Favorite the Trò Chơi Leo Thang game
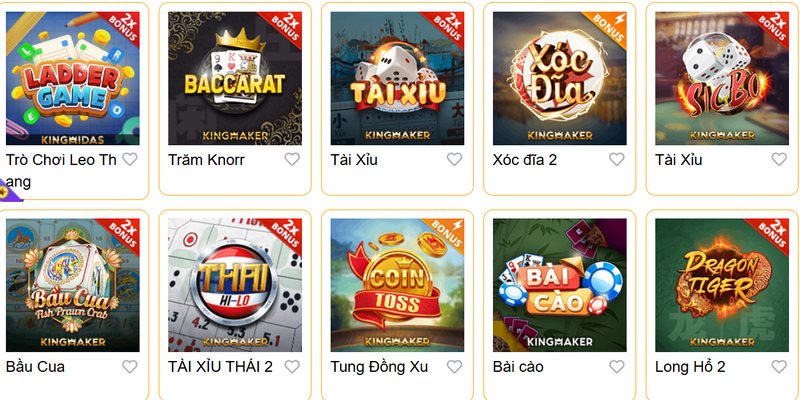The width and height of the screenshot is (800, 400). (x=130, y=159)
